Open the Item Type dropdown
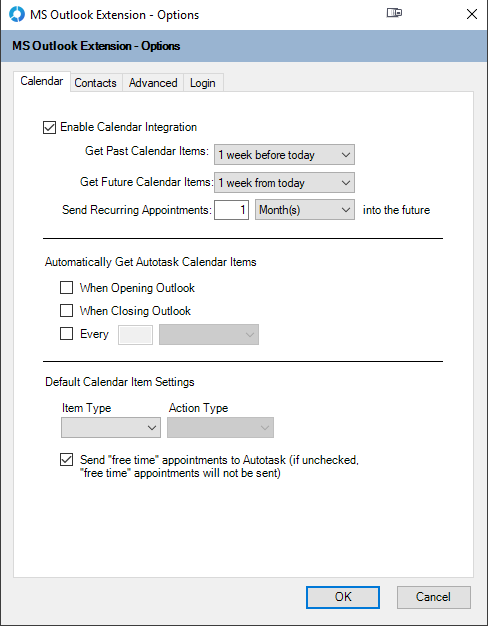The height and width of the screenshot is (626, 488). coord(111,428)
